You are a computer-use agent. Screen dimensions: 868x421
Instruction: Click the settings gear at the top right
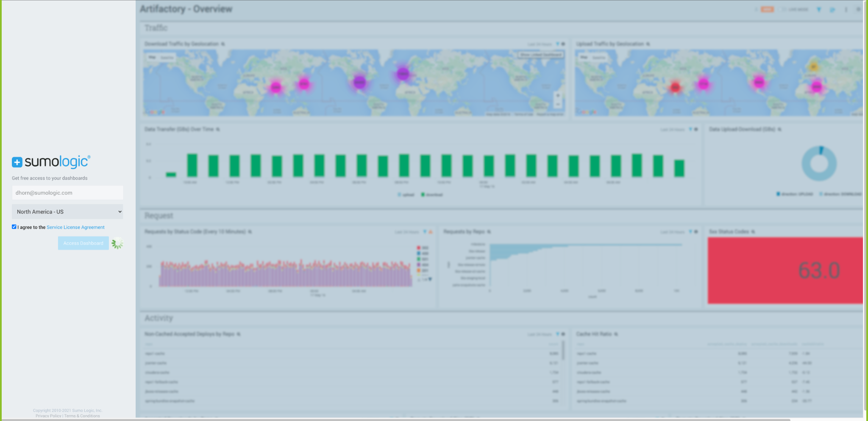click(x=859, y=9)
